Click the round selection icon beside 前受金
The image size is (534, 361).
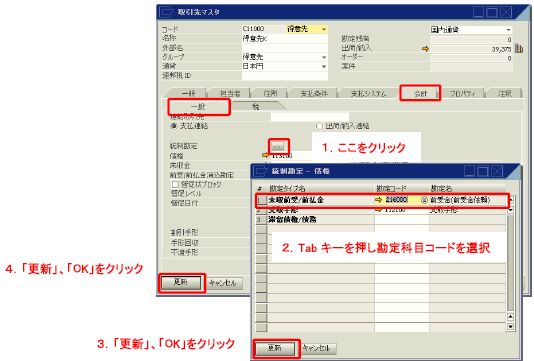coord(424,200)
